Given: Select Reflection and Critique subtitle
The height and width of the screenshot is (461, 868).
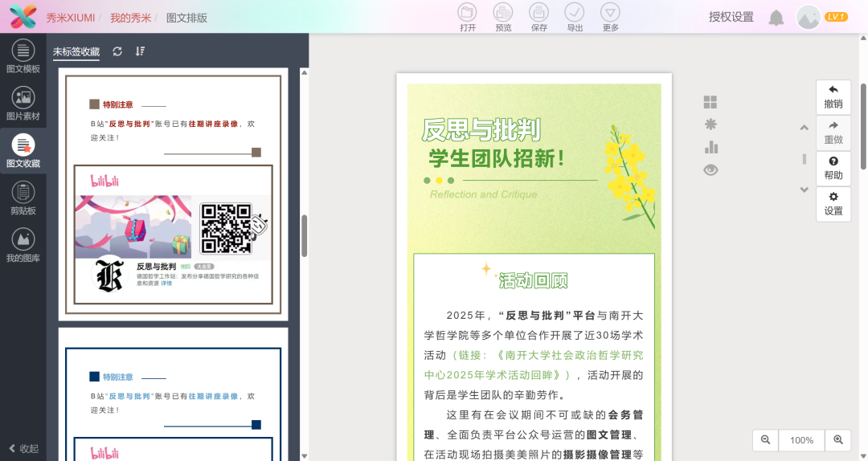Looking at the screenshot, I should click(483, 194).
